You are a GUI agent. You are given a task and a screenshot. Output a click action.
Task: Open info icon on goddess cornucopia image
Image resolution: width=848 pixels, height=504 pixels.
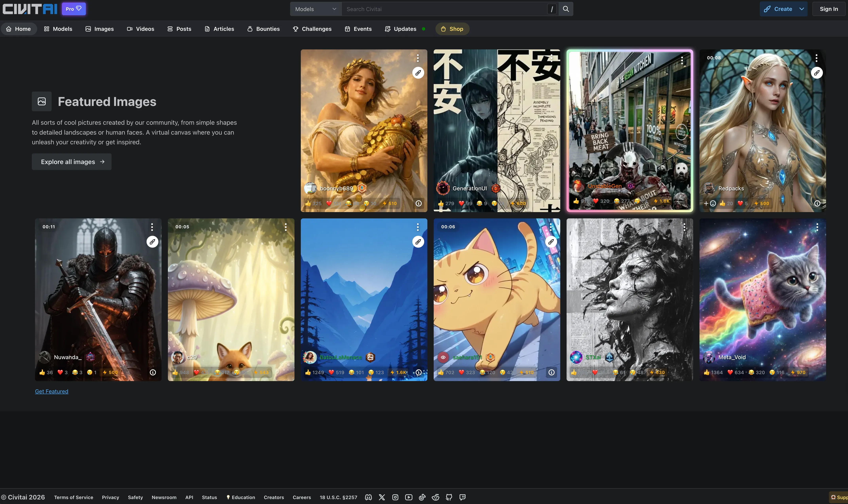click(419, 203)
